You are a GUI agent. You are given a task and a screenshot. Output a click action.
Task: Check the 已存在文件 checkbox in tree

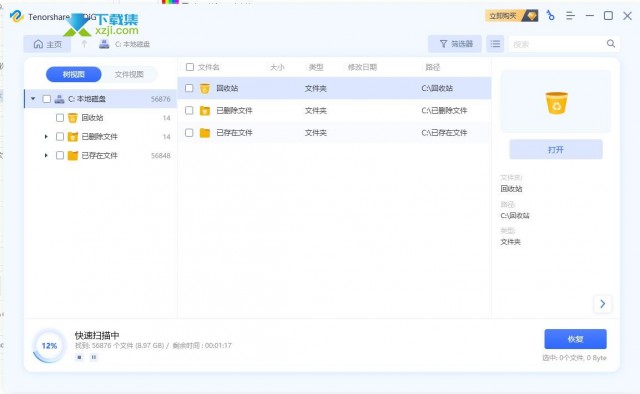click(x=60, y=155)
